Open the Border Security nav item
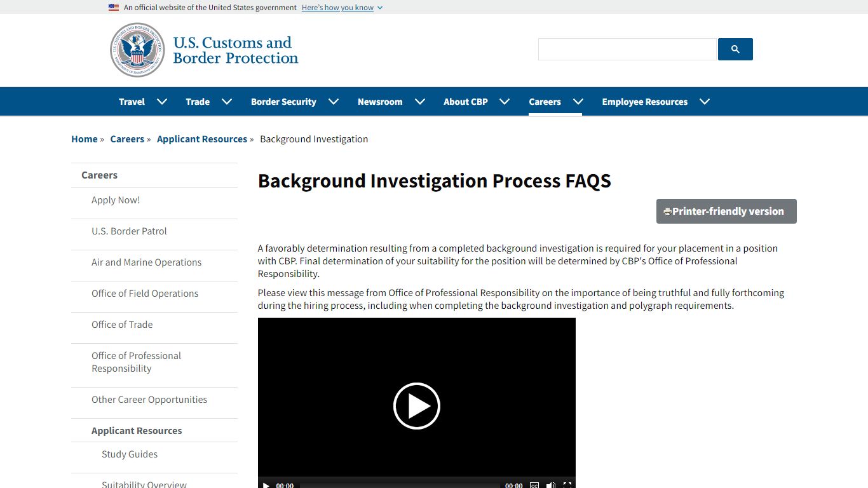The width and height of the screenshot is (868, 488). [x=283, y=102]
